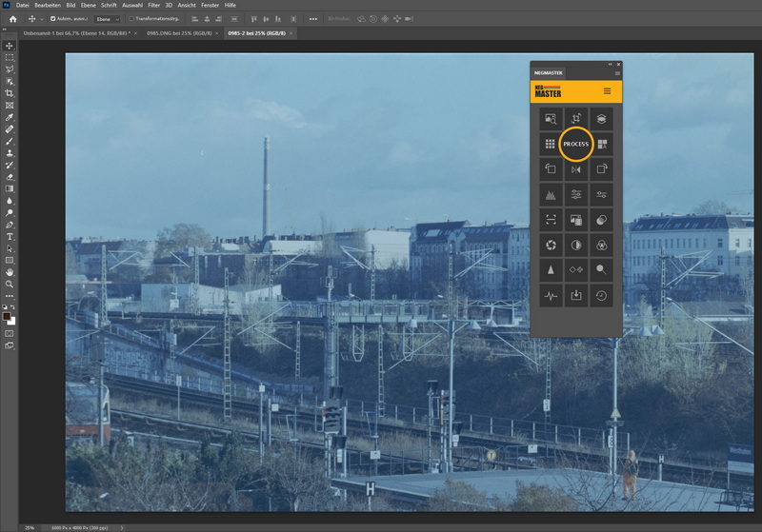Toggle the Autom. auswählen checkbox
The height and width of the screenshot is (532, 762).
point(53,18)
